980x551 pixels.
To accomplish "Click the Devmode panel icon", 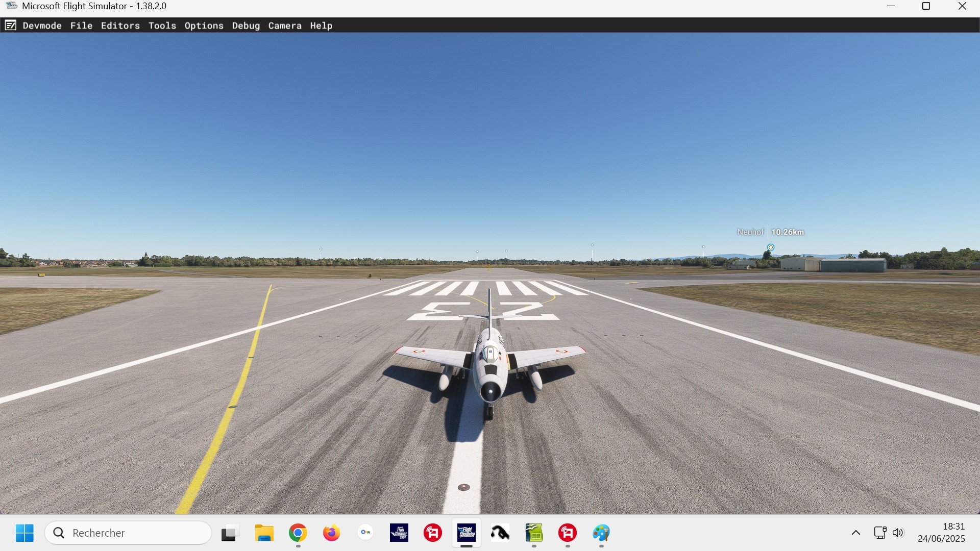I will (10, 26).
